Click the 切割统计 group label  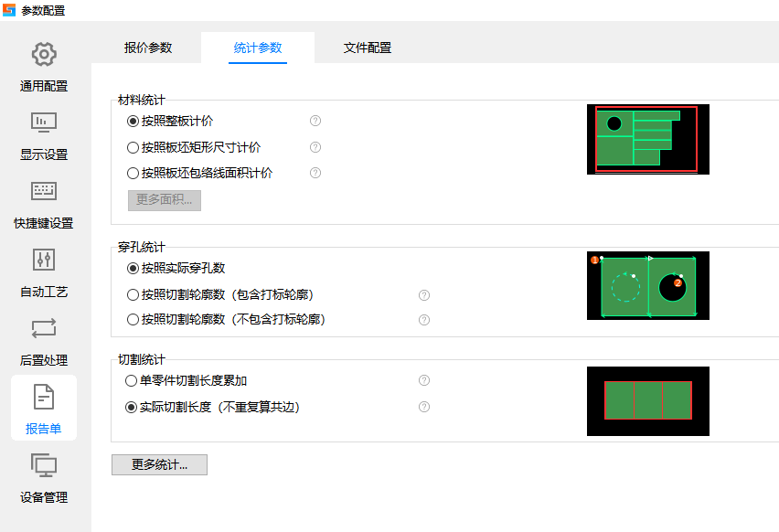point(142,359)
